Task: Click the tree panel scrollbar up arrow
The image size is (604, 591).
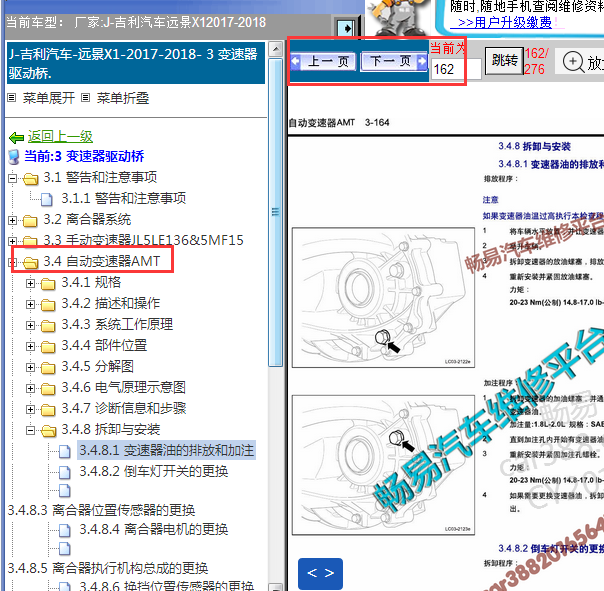Action: tap(275, 49)
